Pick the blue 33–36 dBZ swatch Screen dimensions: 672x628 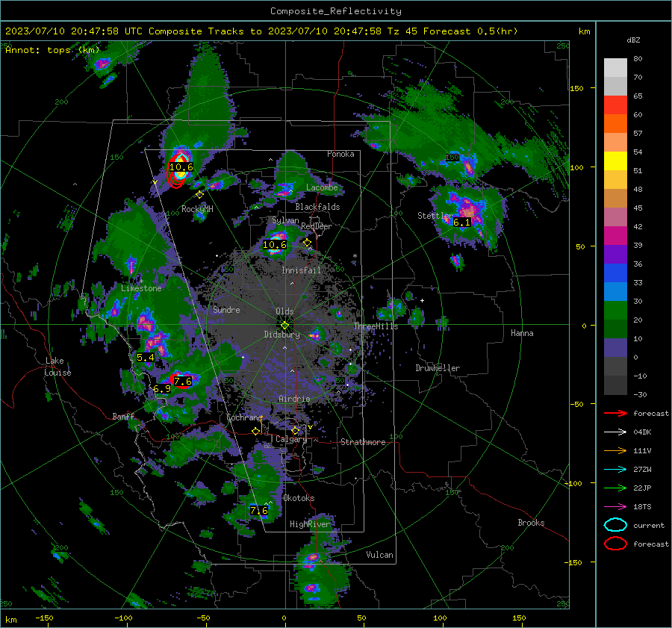(615, 273)
